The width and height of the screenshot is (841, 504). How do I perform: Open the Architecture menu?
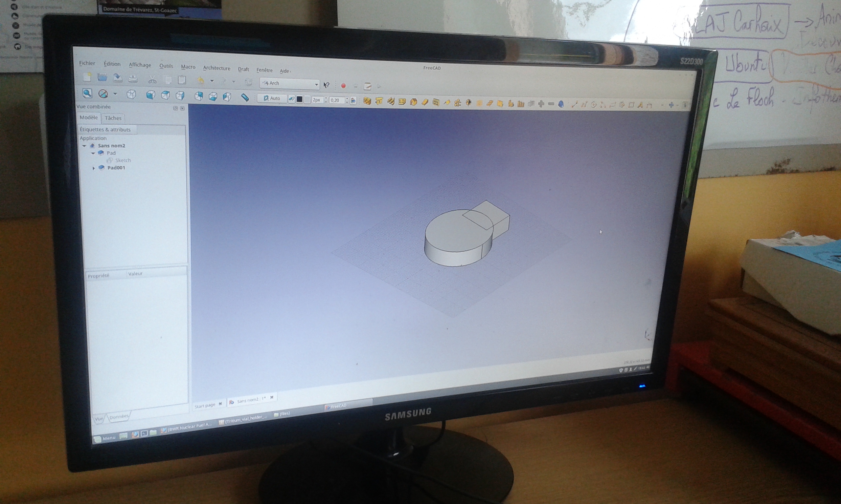coord(216,68)
